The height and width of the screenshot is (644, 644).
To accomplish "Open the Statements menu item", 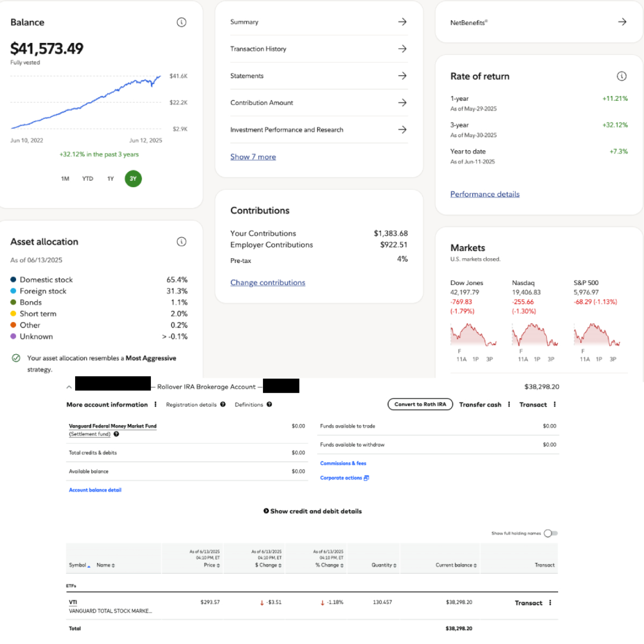I will coord(319,76).
